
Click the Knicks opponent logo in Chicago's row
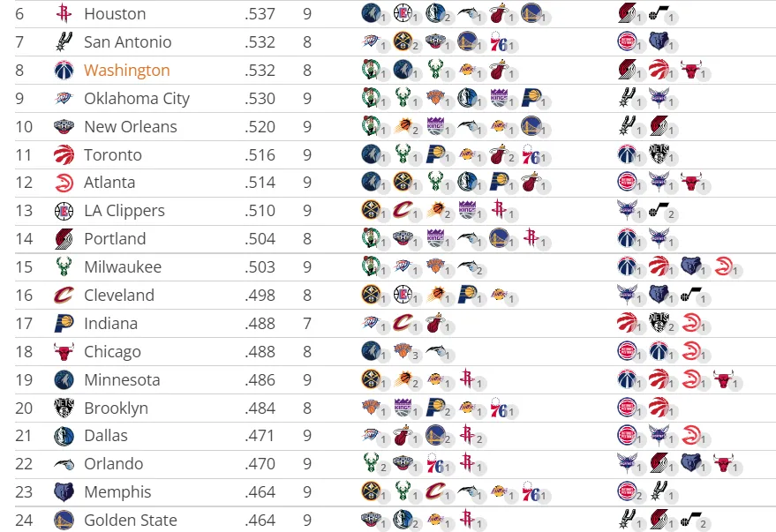pyautogui.click(x=403, y=351)
